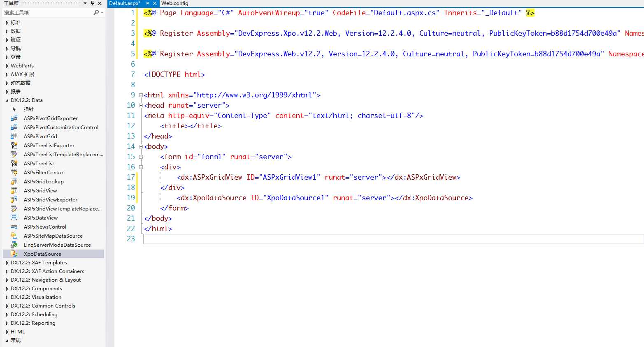The height and width of the screenshot is (347, 644).
Task: Select the LinqServerModeDataSource toolbox item label
Action: (57, 245)
